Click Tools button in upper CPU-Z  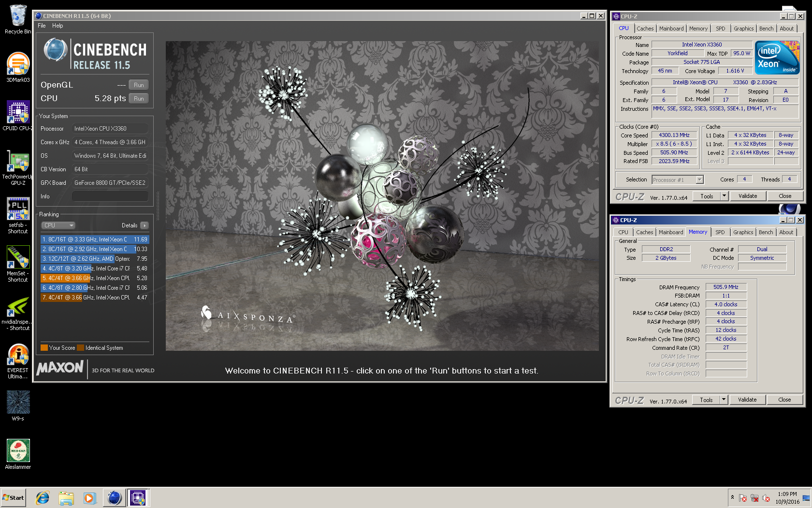(707, 196)
